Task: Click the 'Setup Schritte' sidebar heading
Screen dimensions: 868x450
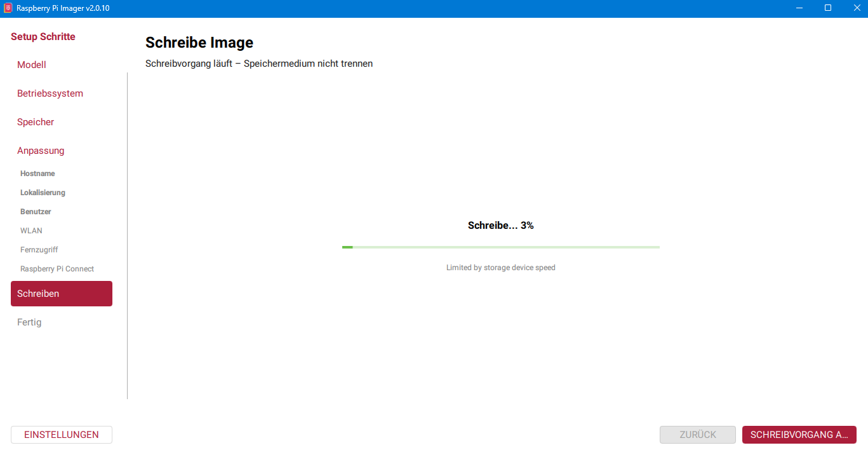Action: click(x=43, y=37)
